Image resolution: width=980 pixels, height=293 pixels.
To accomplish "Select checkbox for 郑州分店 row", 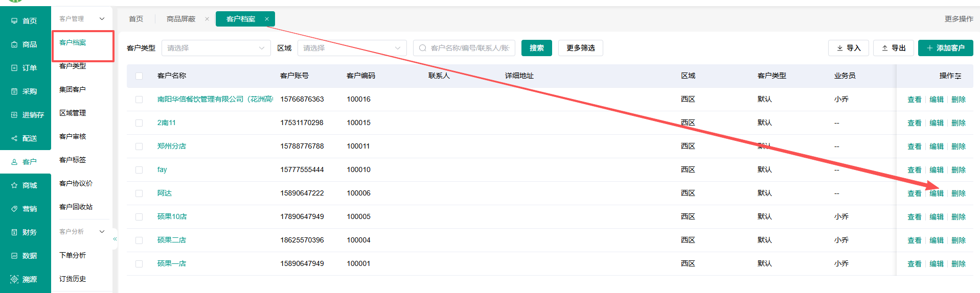I will [x=139, y=146].
